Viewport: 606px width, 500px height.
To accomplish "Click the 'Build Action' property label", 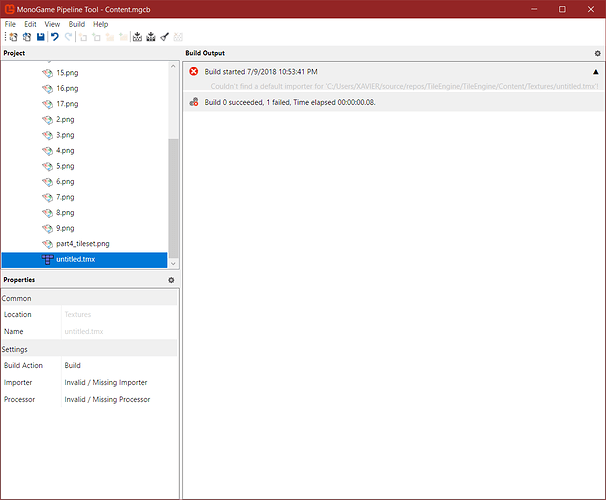I will click(23, 366).
